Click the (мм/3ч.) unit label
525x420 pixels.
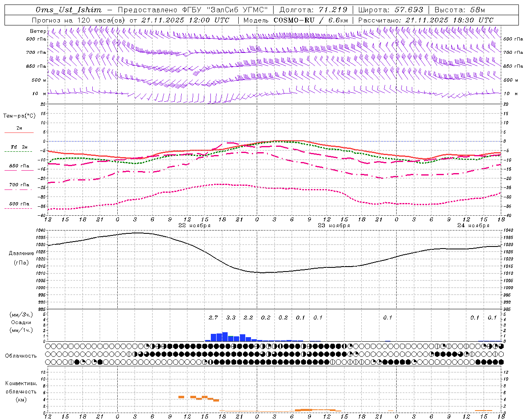(21, 315)
